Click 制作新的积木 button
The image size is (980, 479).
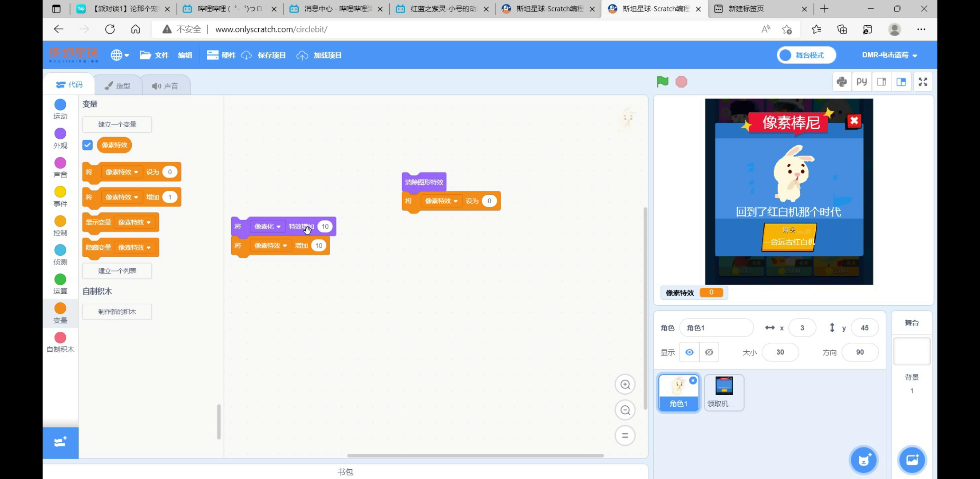(117, 312)
